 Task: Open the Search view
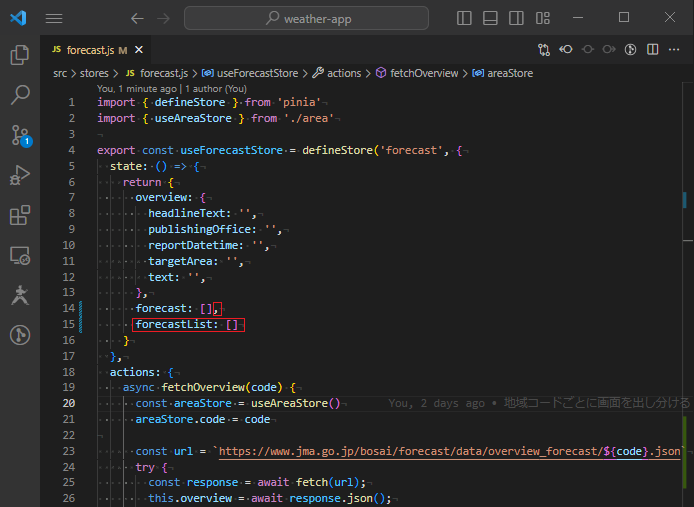coord(20,95)
